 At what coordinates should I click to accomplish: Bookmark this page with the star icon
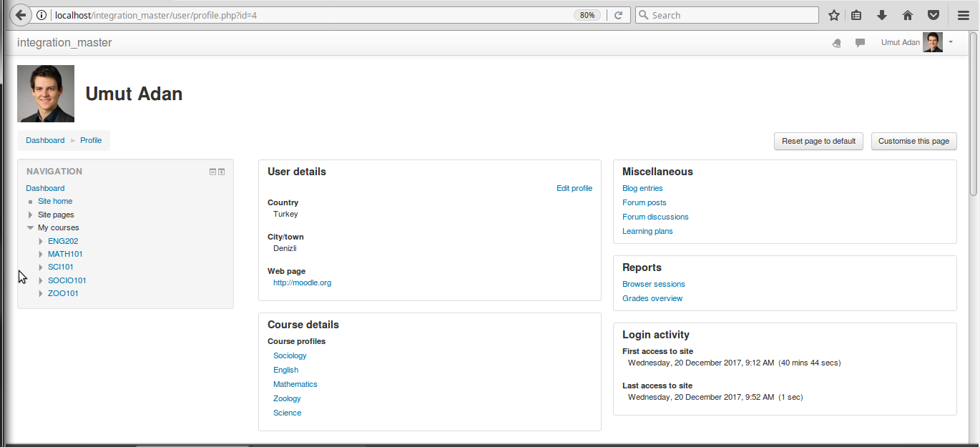[x=834, y=15]
